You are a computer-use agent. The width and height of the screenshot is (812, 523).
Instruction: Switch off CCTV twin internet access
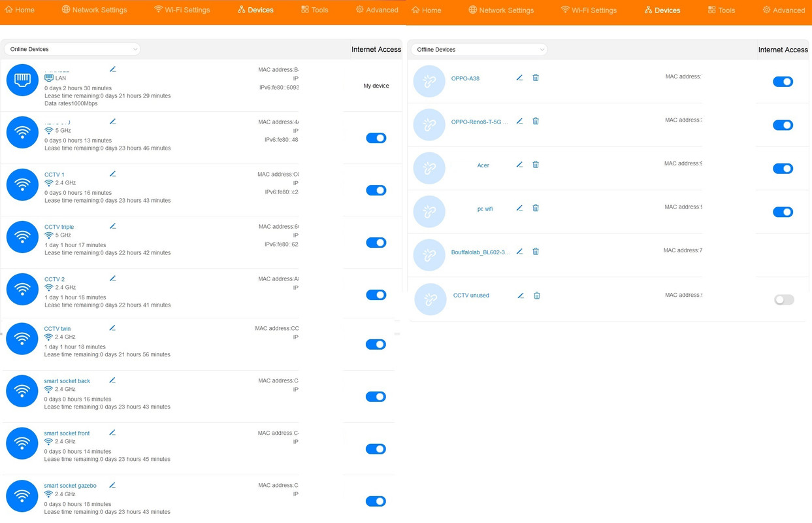point(376,345)
